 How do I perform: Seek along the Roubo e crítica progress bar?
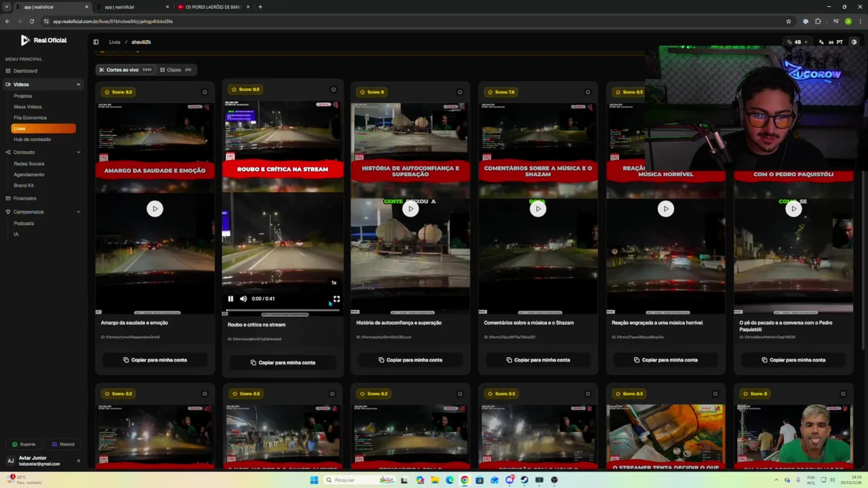[283, 311]
